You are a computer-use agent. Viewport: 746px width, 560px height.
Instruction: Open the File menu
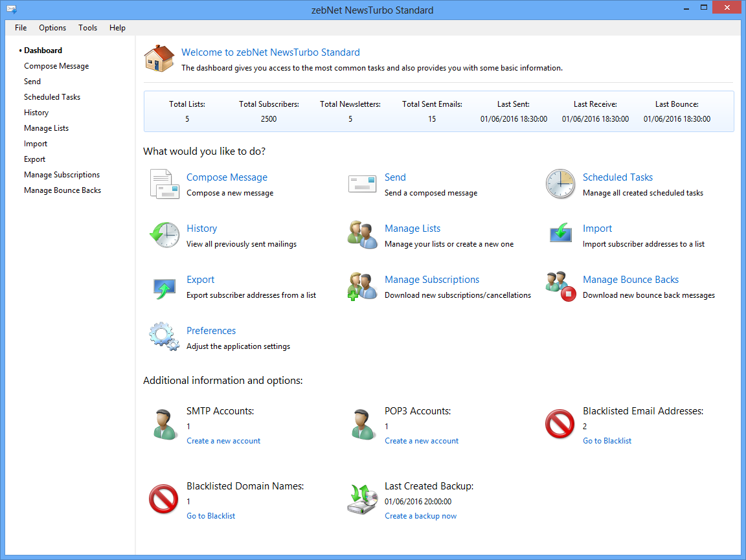(21, 28)
